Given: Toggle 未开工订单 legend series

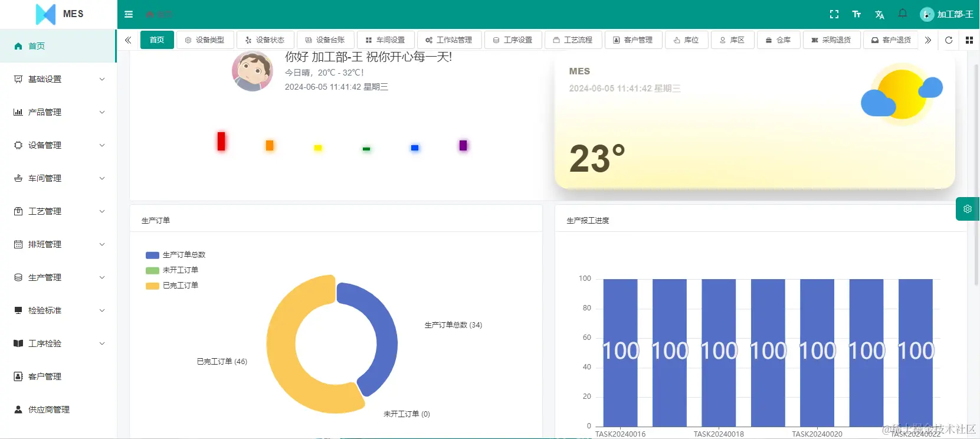Looking at the screenshot, I should (172, 270).
